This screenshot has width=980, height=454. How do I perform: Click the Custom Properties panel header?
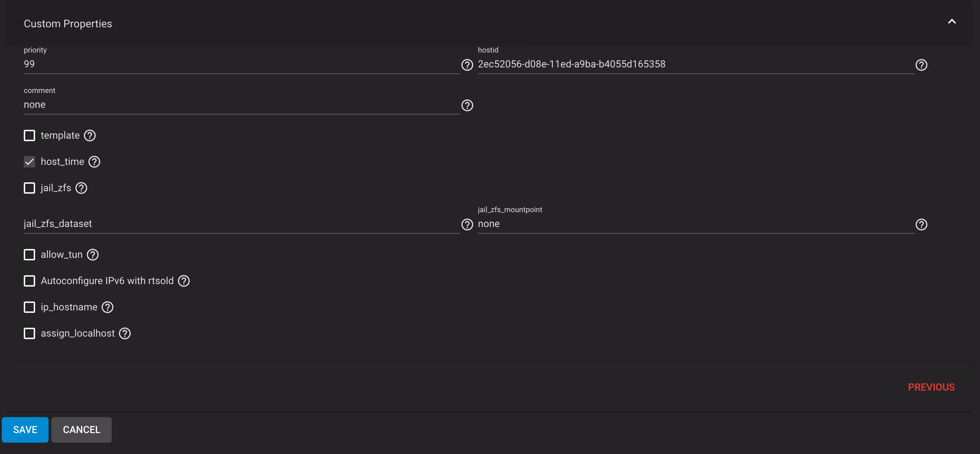coord(68,24)
